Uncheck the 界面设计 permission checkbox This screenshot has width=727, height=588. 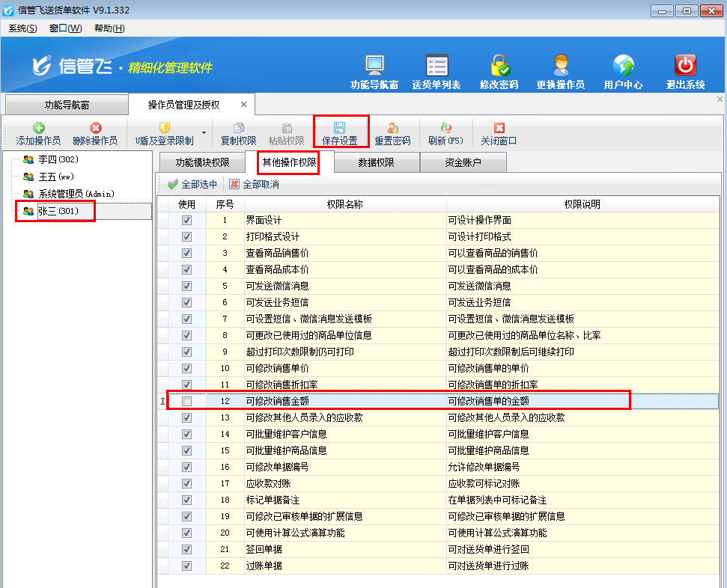tap(186, 220)
